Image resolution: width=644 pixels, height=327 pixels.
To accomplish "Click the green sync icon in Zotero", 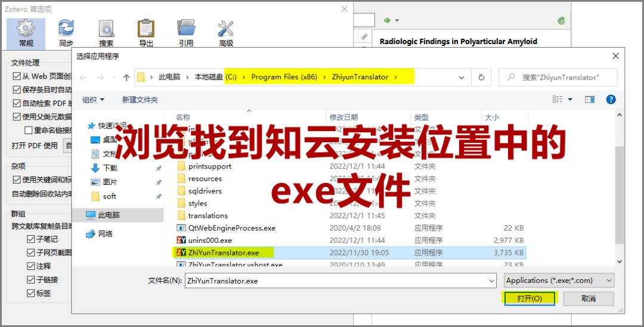I will [x=562, y=20].
